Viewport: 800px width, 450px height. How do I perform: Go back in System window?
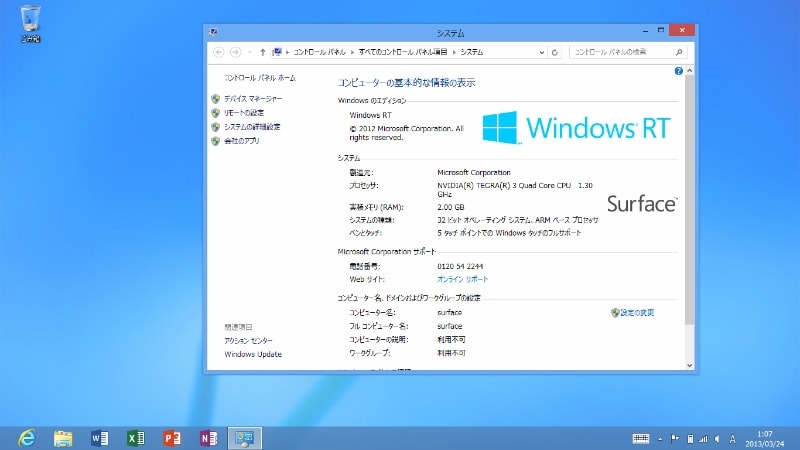pos(218,52)
